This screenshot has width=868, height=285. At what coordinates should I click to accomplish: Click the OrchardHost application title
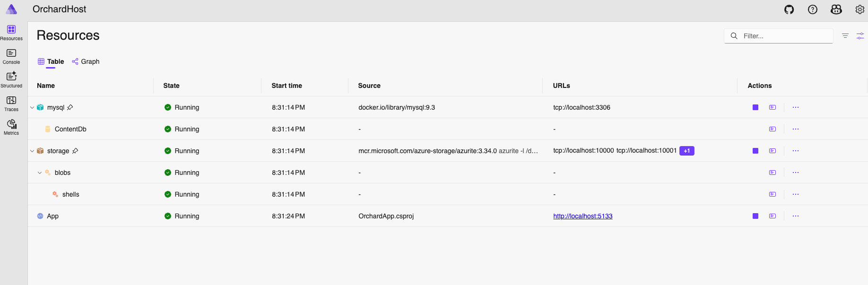click(x=59, y=9)
